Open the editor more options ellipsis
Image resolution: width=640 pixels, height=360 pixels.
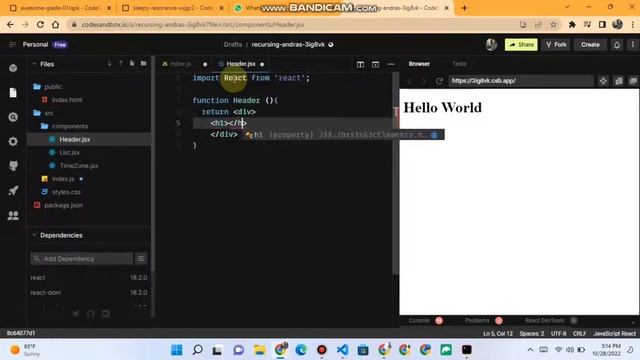coord(391,64)
